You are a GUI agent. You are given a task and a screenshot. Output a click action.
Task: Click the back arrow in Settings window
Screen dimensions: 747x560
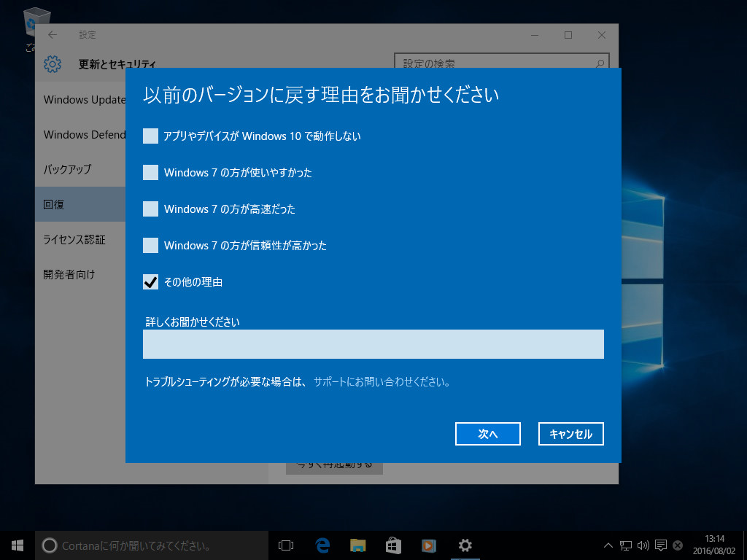point(53,35)
